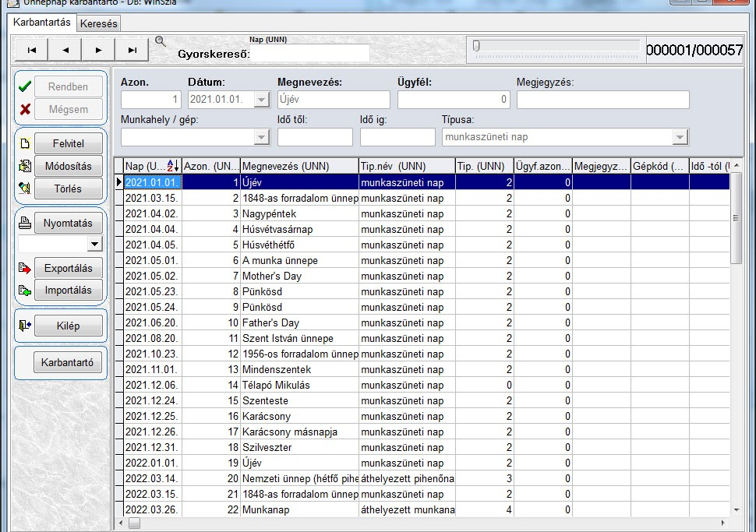This screenshot has height=532, width=756.
Task: Click the Módosítás button
Action: [69, 166]
